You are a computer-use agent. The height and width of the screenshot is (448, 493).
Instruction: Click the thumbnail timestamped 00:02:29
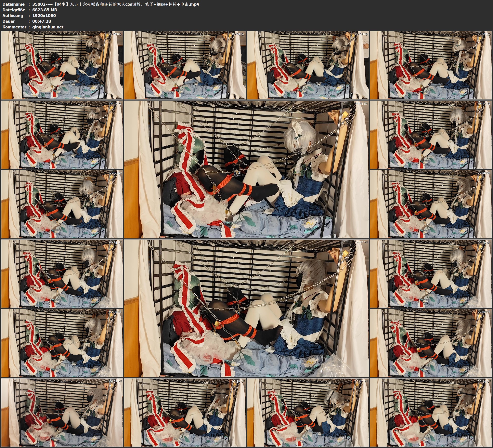coord(62,65)
